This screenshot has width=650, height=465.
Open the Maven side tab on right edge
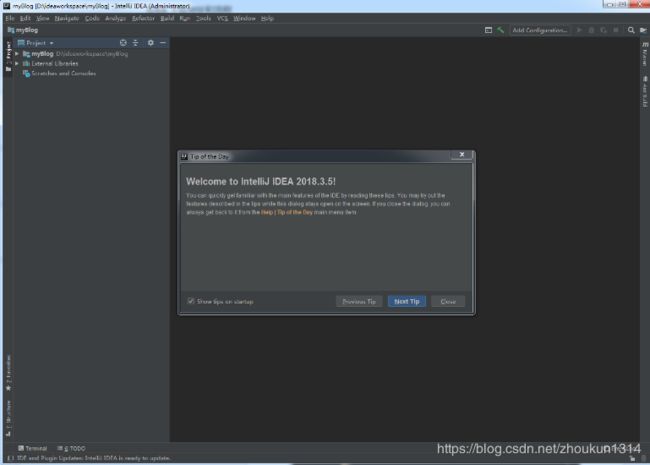pos(645,54)
